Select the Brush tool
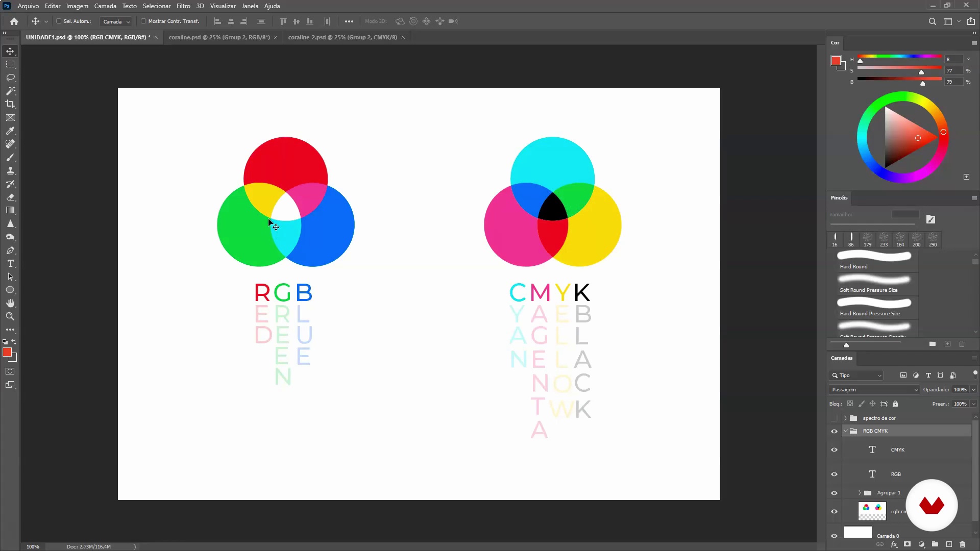Viewport: 980px width, 551px height. click(x=10, y=157)
